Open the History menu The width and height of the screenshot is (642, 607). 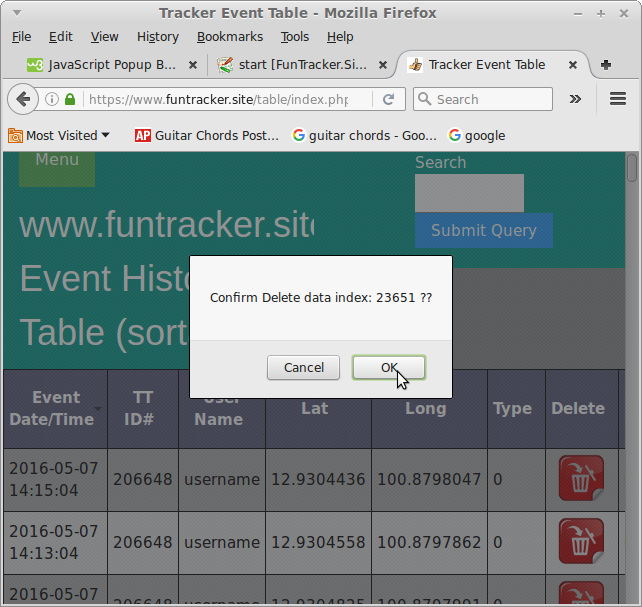[x=157, y=36]
